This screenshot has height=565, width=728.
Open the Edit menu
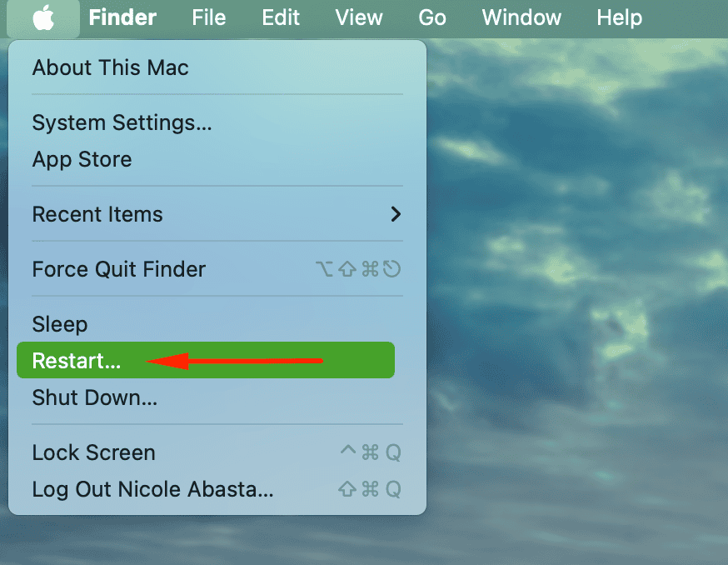coord(281,17)
